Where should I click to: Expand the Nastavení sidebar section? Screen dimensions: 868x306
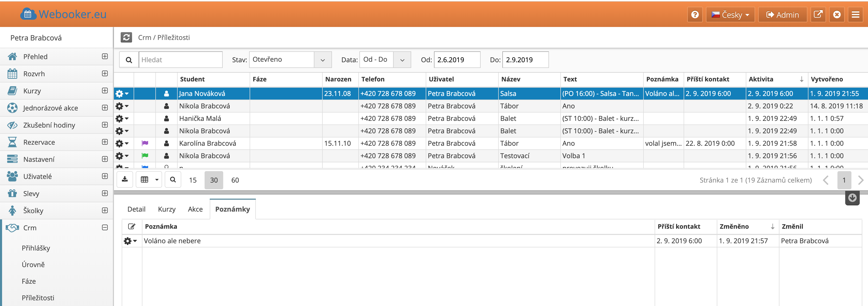tap(105, 159)
